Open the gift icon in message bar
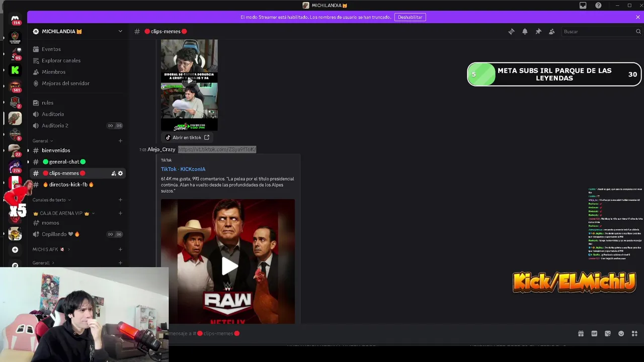The image size is (644, 362). point(581,333)
